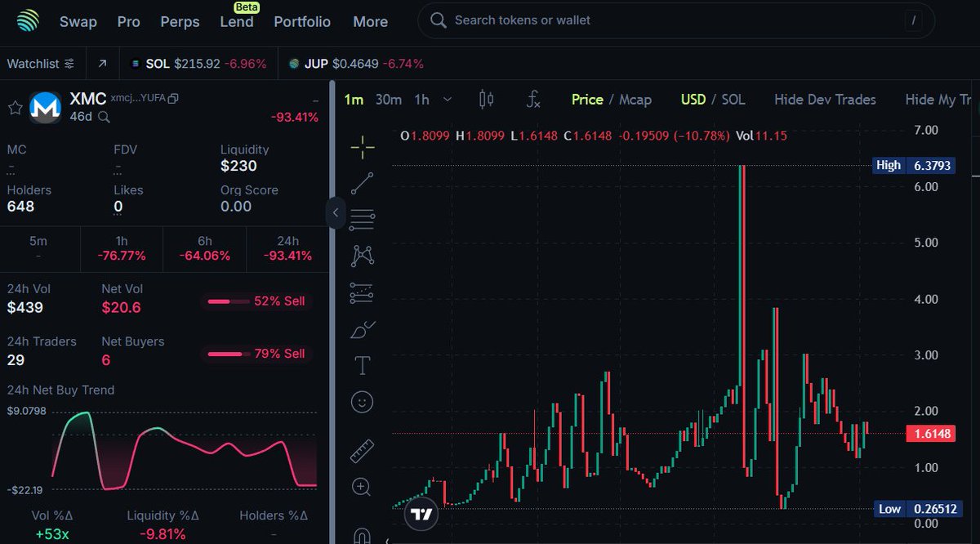Click the Vol %Δ +53x value
This screenshot has width=980, height=544.
pyautogui.click(x=52, y=535)
